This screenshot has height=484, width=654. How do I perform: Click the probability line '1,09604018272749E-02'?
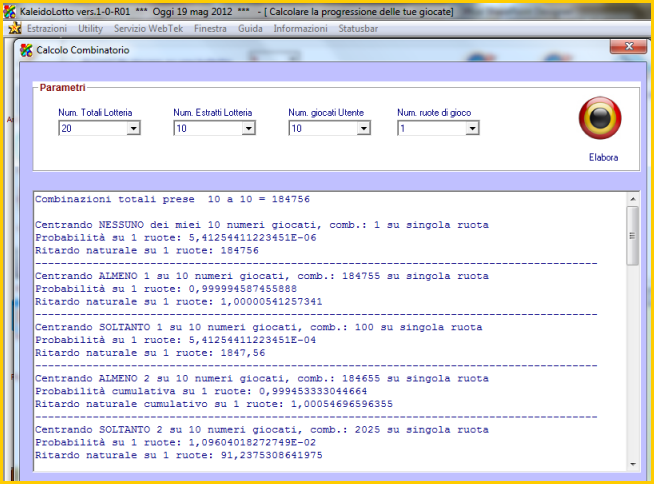176,443
